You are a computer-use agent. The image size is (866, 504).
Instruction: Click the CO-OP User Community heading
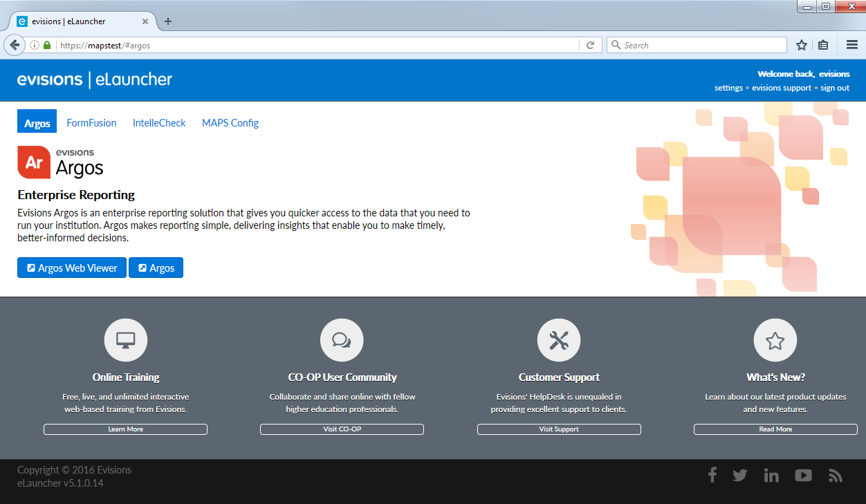click(x=342, y=377)
